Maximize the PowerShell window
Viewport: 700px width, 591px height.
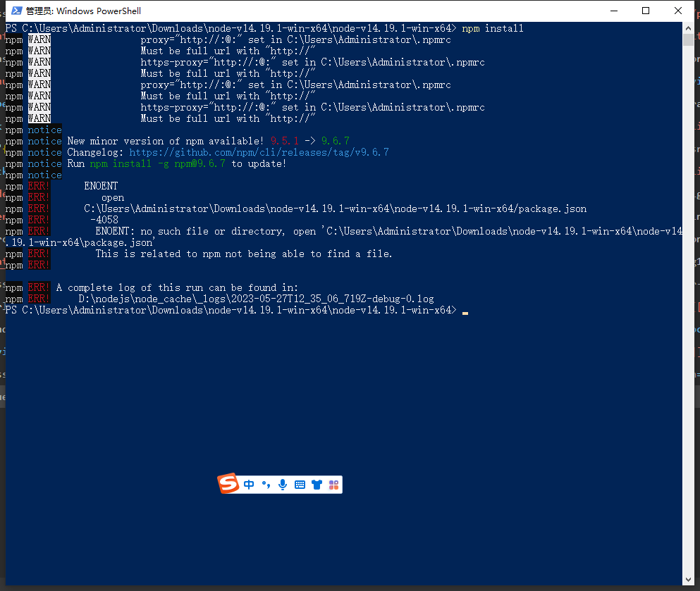point(646,11)
